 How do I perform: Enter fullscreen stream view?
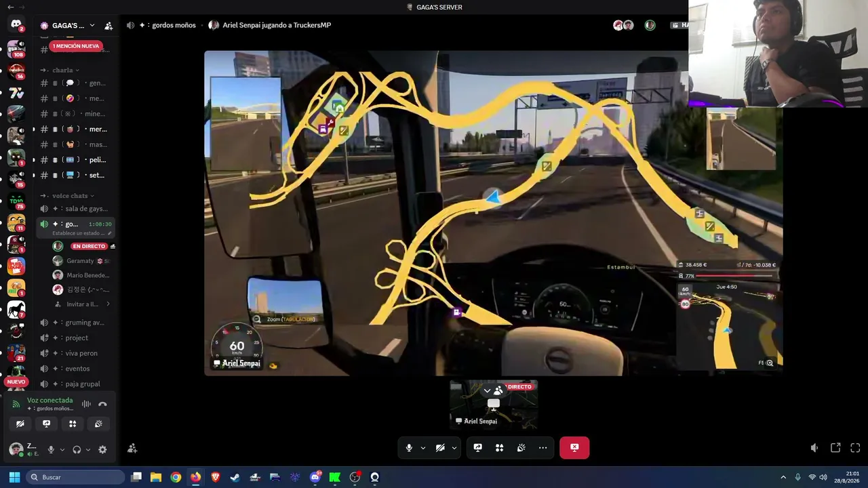[x=855, y=448]
